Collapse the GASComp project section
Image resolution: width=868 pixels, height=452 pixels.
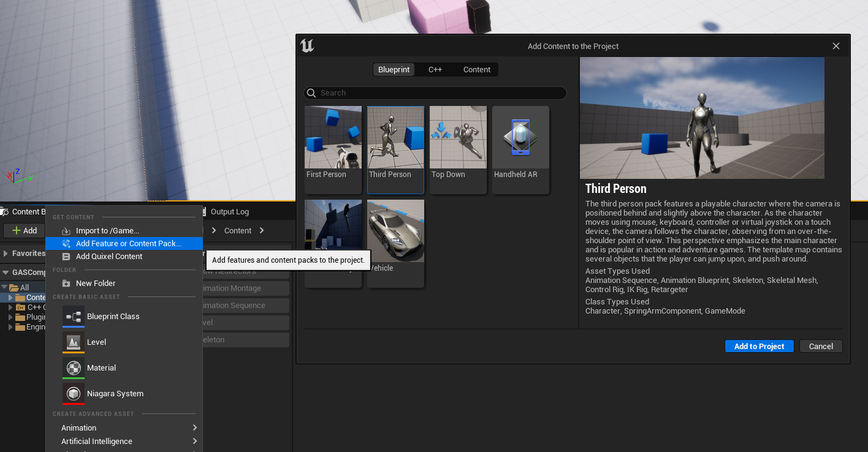[6, 273]
